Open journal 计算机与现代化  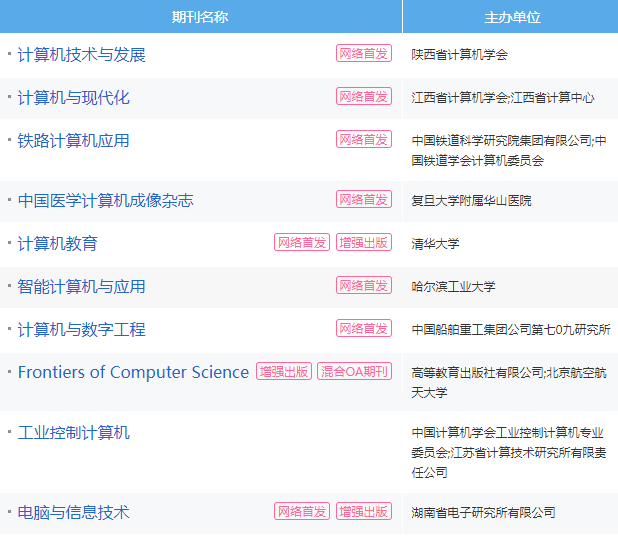pyautogui.click(x=74, y=97)
